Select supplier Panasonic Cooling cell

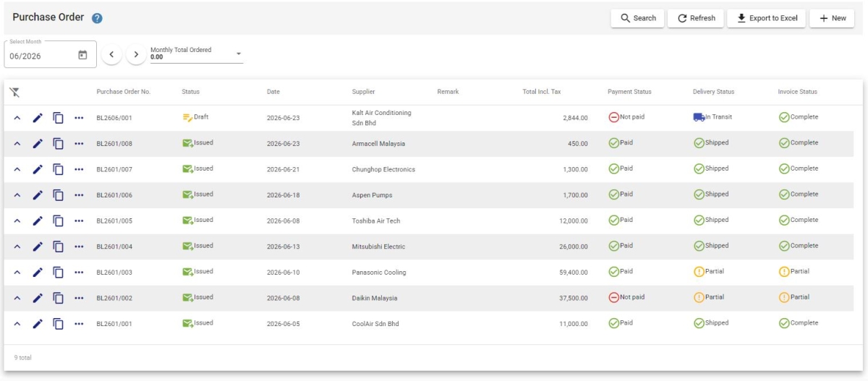(x=379, y=273)
